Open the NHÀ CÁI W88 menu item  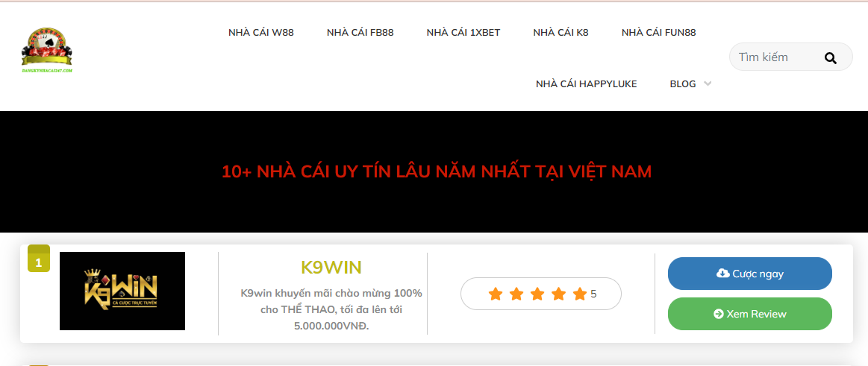pyautogui.click(x=260, y=33)
